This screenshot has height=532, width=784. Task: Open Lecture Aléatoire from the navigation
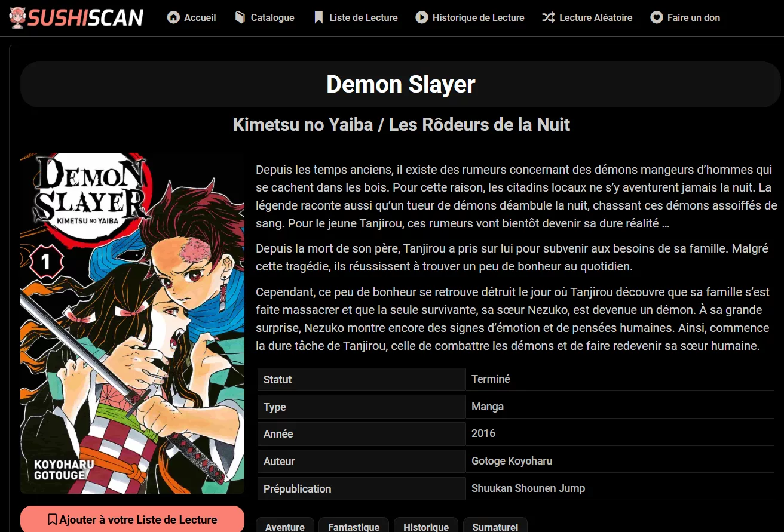tap(587, 18)
